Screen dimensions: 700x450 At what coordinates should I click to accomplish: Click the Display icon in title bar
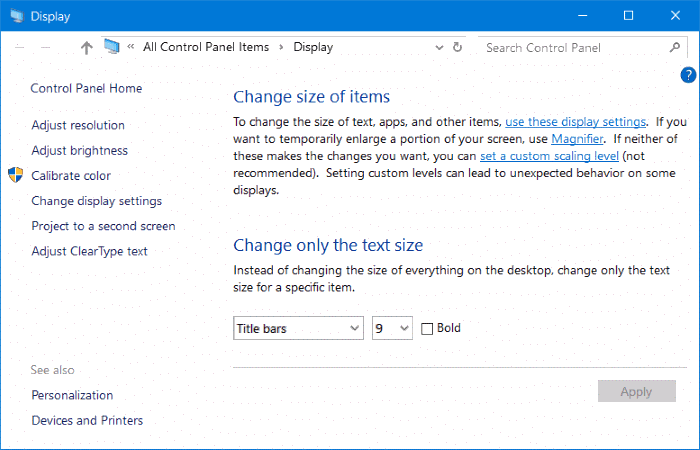coord(17,16)
